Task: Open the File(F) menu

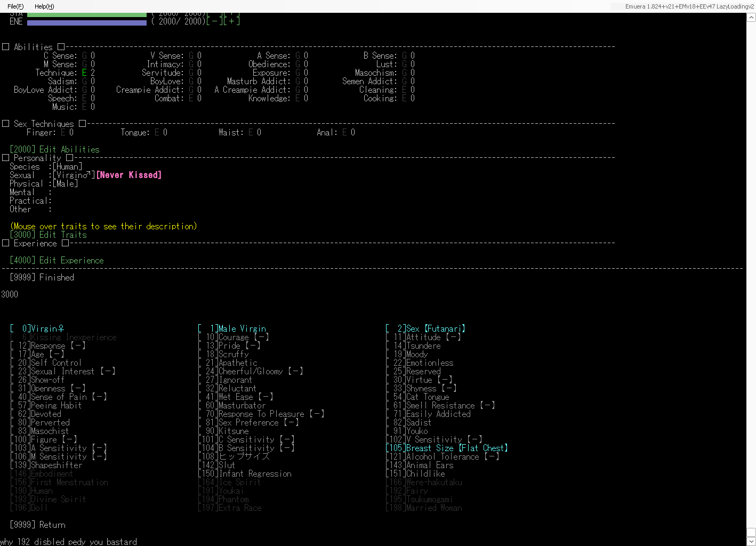Action: (x=15, y=6)
